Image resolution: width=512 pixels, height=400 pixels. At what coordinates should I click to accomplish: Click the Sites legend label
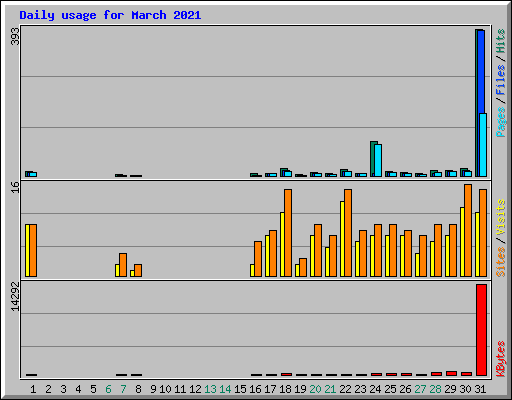coord(500,262)
